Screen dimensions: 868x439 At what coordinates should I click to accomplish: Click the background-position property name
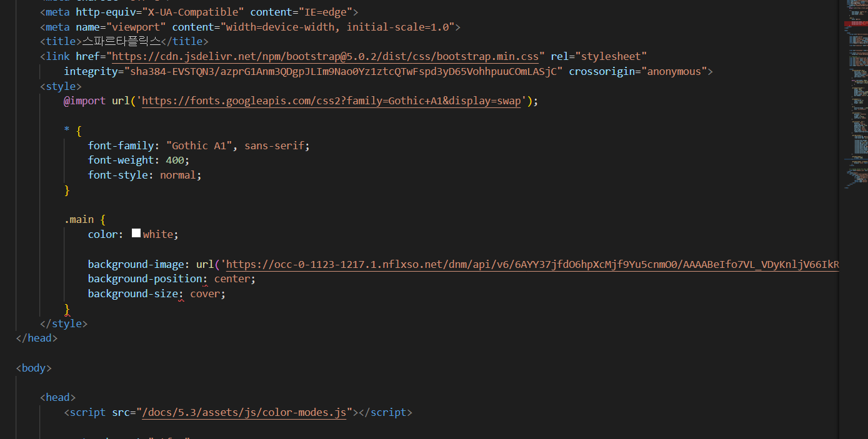click(145, 279)
